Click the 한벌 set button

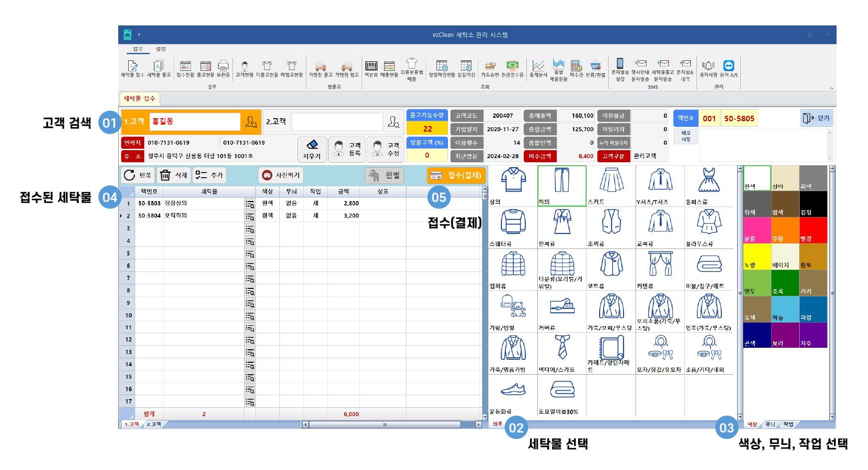tap(385, 175)
